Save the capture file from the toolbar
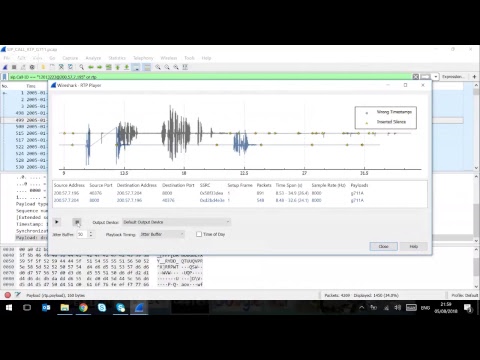 click(x=52, y=67)
